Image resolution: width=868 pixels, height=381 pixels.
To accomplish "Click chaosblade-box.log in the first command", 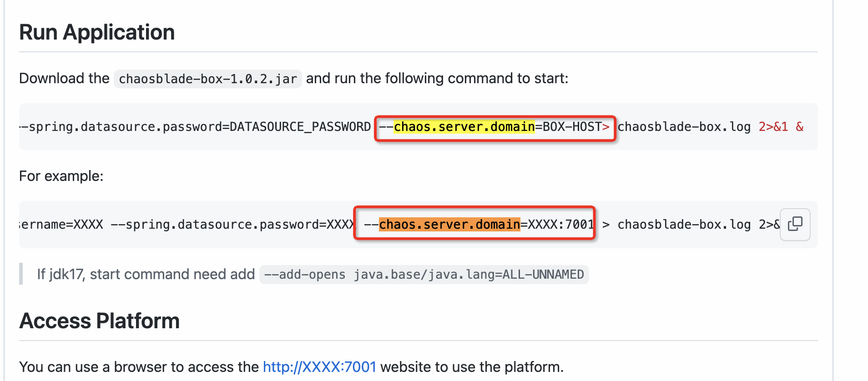I will point(684,126).
